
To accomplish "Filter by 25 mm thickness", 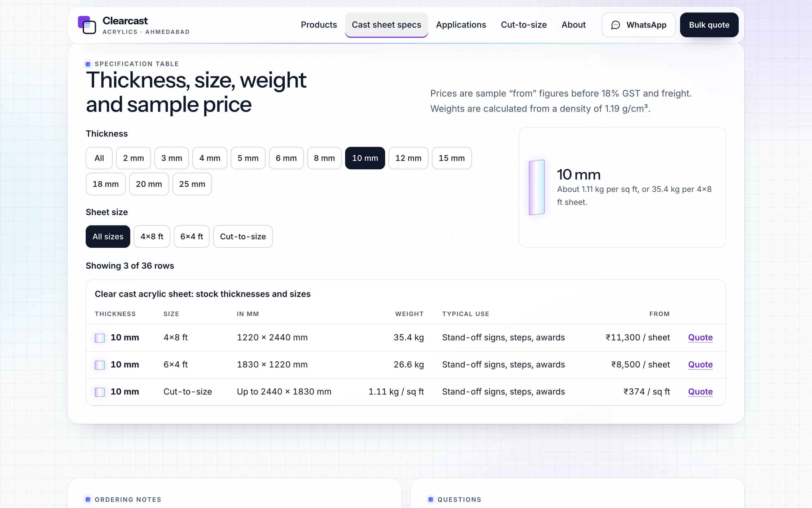I will [192, 184].
